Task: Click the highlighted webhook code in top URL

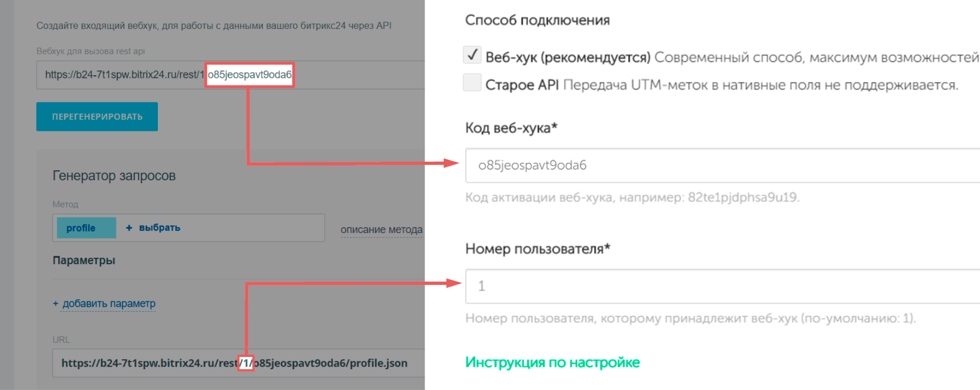Action: pos(250,75)
